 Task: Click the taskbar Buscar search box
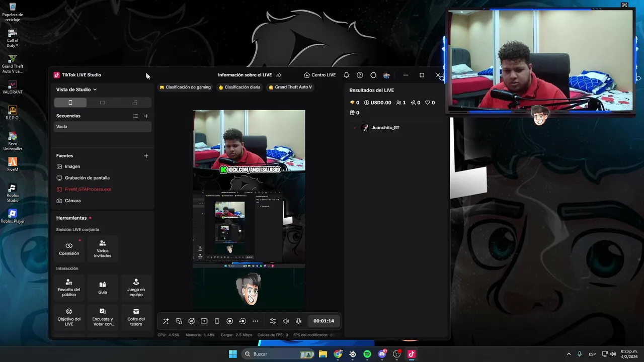point(278,354)
